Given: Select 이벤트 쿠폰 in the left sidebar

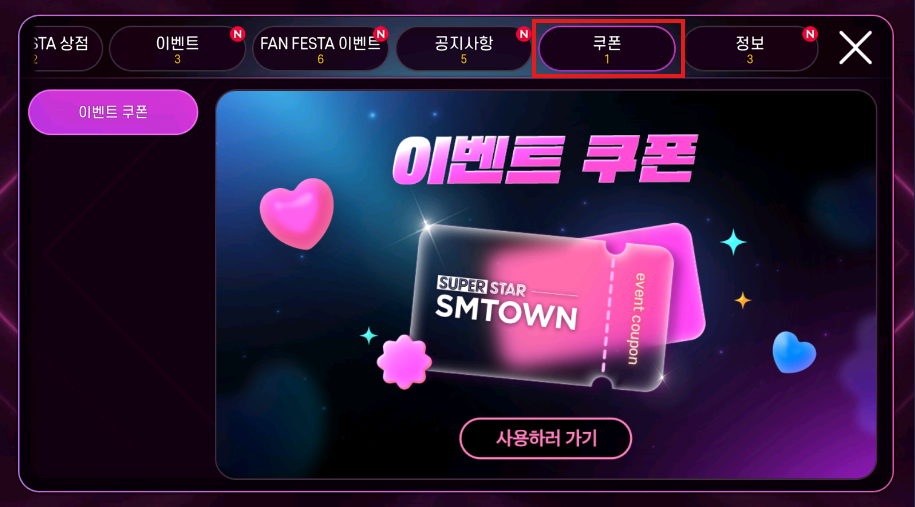Looking at the screenshot, I should click(113, 112).
